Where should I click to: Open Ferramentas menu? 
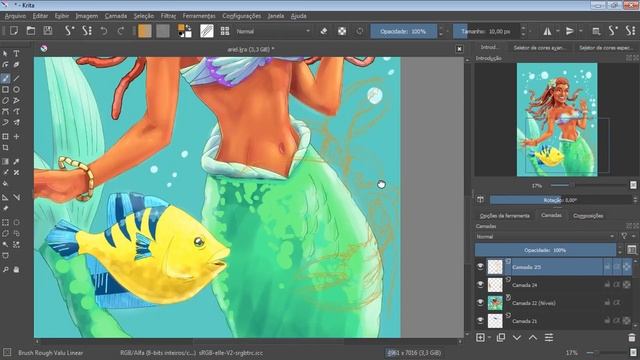pos(199,16)
